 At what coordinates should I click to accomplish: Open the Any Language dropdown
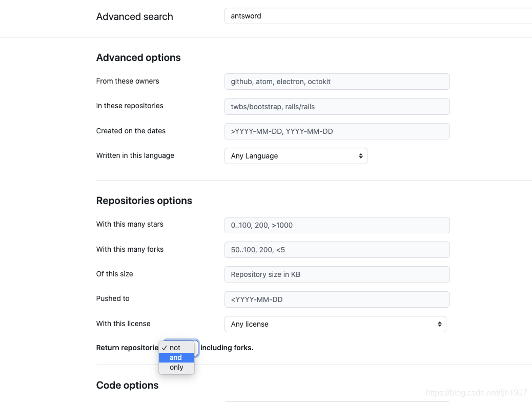coord(295,156)
